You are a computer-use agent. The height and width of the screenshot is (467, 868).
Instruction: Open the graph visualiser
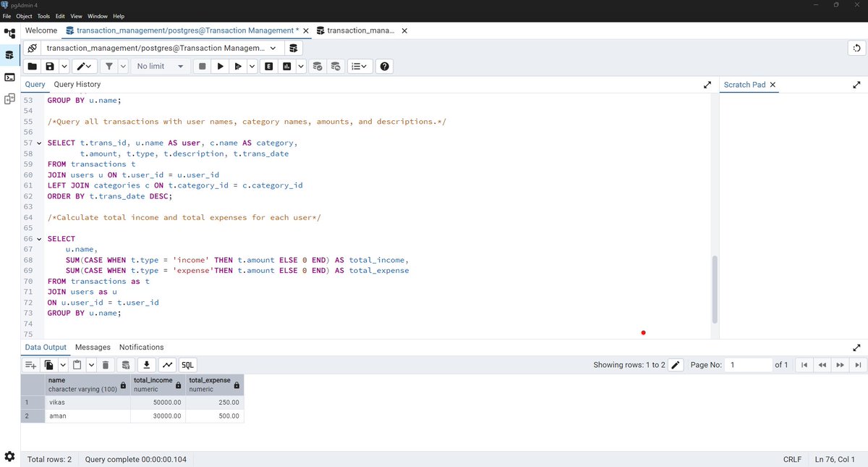[x=167, y=365]
